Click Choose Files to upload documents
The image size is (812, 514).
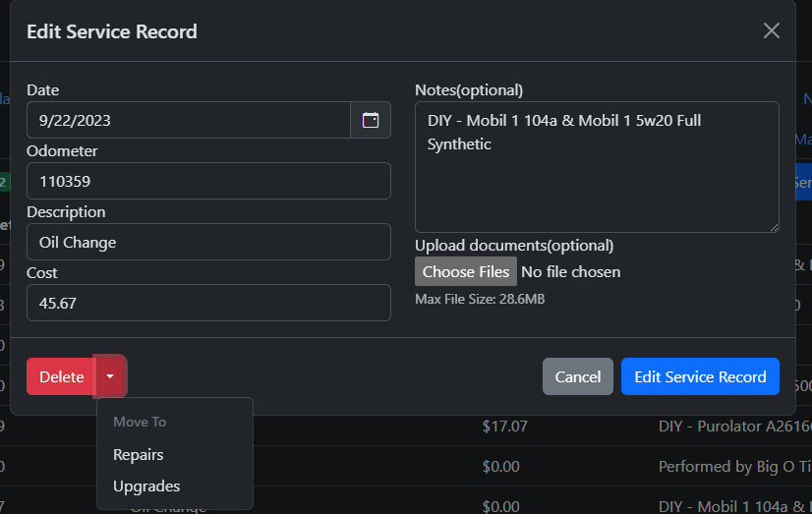click(466, 271)
